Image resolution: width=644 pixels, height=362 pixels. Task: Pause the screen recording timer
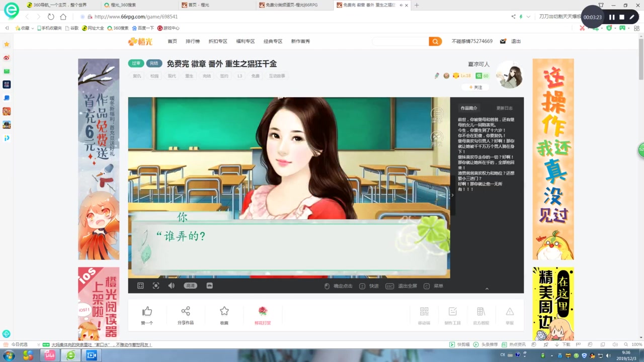[612, 17]
